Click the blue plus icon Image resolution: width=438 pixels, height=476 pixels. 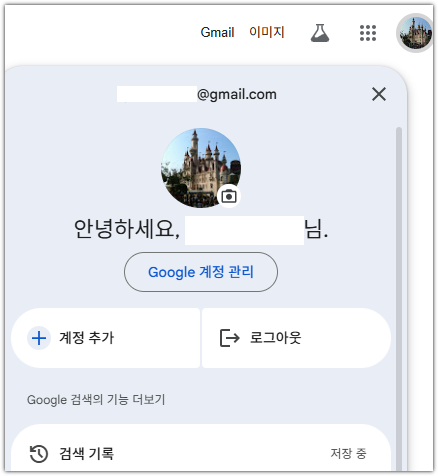[x=39, y=338]
